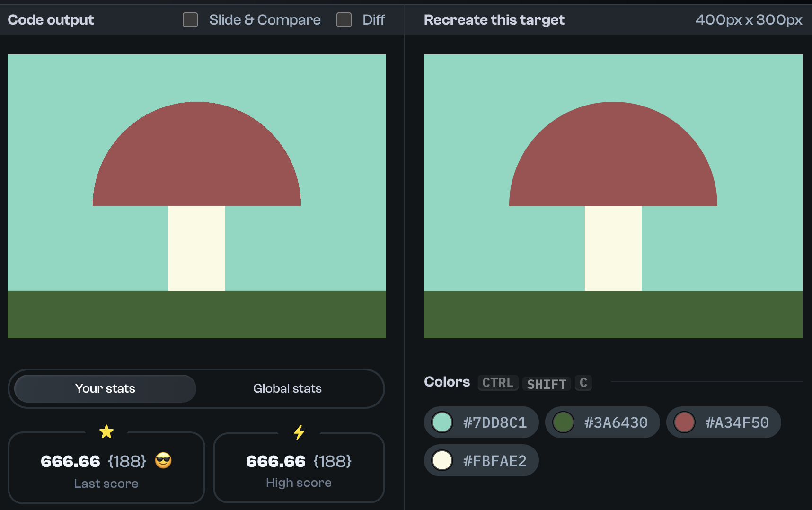The width and height of the screenshot is (812, 510).
Task: Copy color #7DD8C1 chip
Action: click(x=481, y=422)
